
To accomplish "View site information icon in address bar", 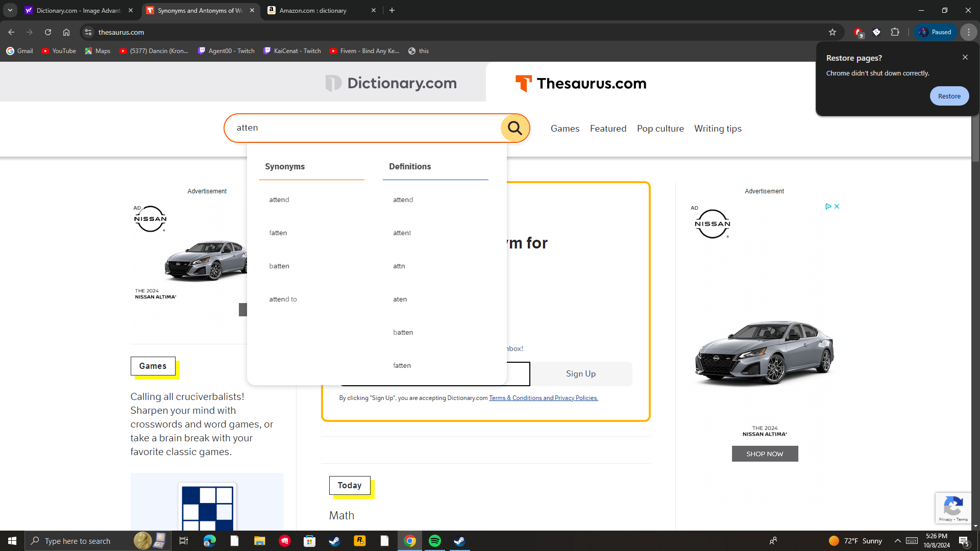I will point(88,32).
